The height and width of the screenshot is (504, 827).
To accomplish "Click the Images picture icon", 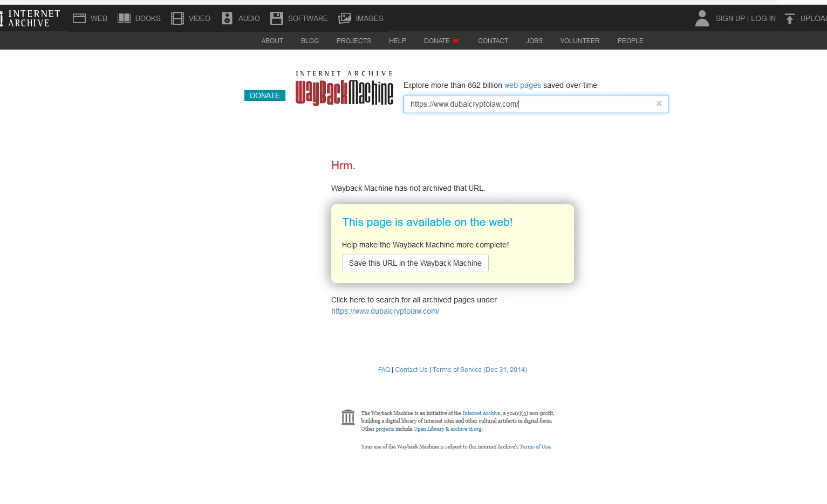I will point(345,18).
